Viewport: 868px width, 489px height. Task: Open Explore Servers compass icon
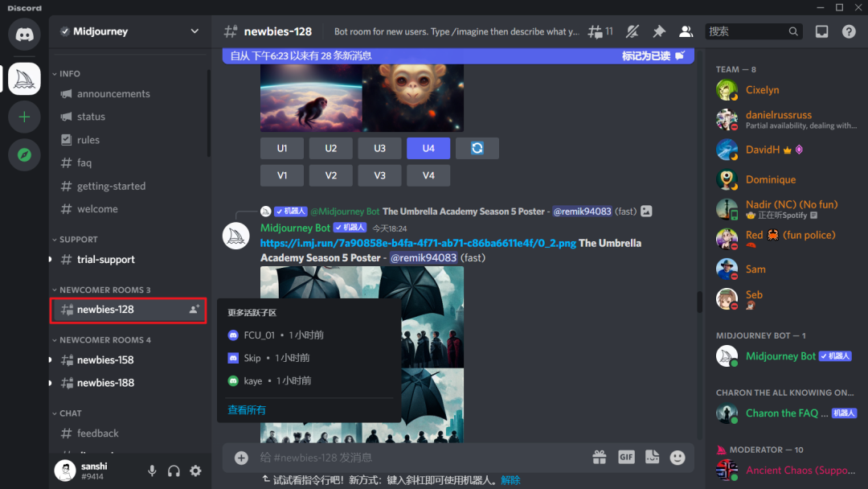24,155
